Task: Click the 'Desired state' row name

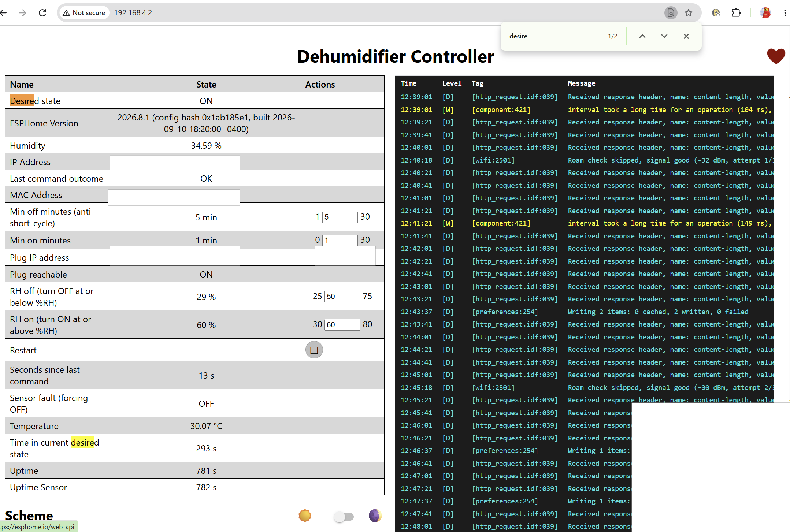Action: pos(35,101)
